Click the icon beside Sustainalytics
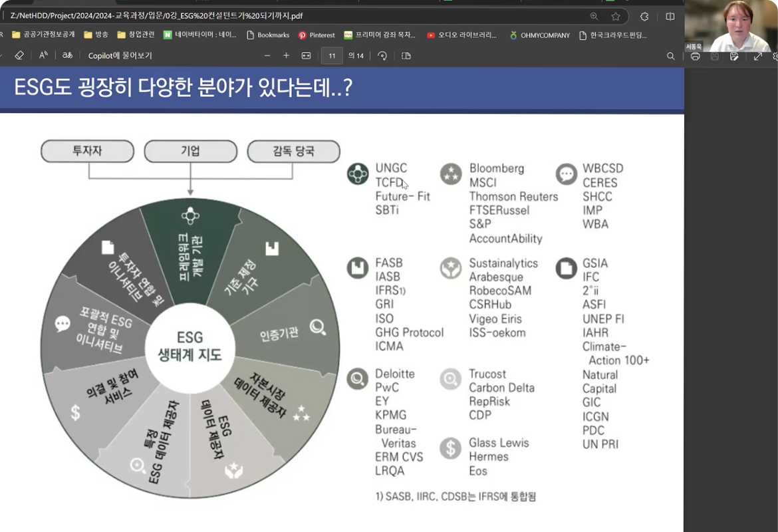 tap(451, 268)
